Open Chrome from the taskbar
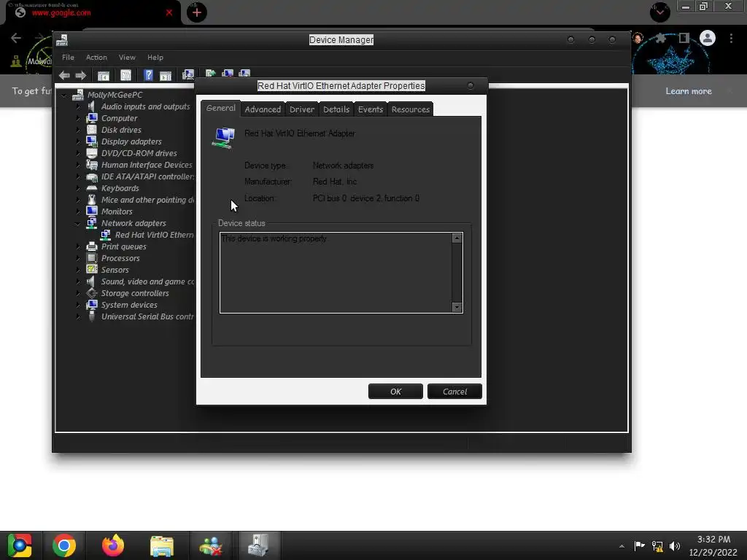Image resolution: width=747 pixels, height=560 pixels. pos(64,545)
